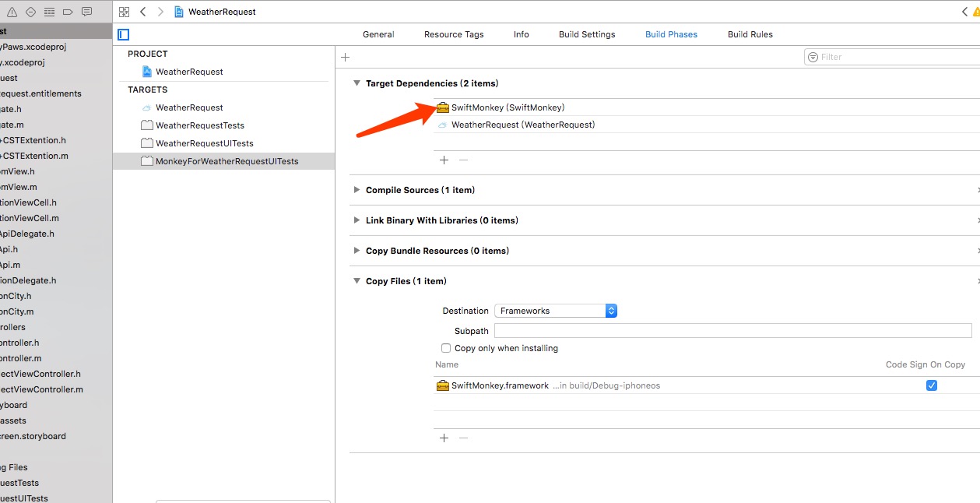The image size is (980, 503).
Task: Open the Debug navigator lines icon
Action: (49, 12)
